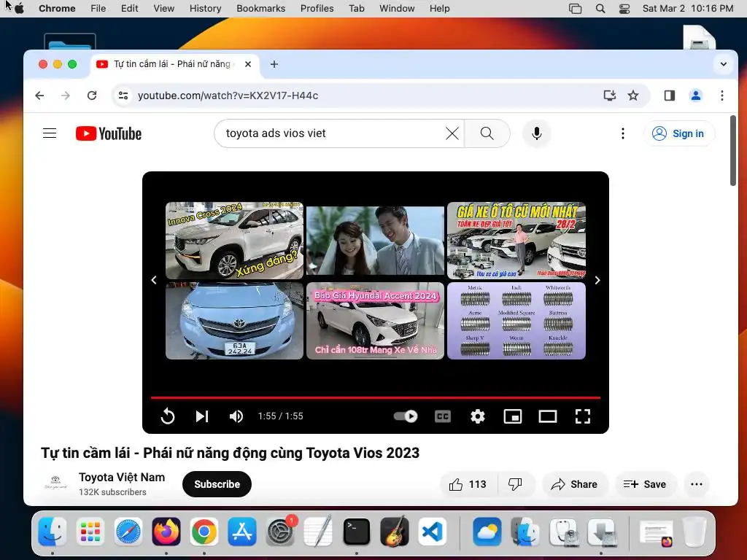Open Toyota Việt Nam channel avatar
This screenshot has height=560, width=747.
(x=55, y=483)
